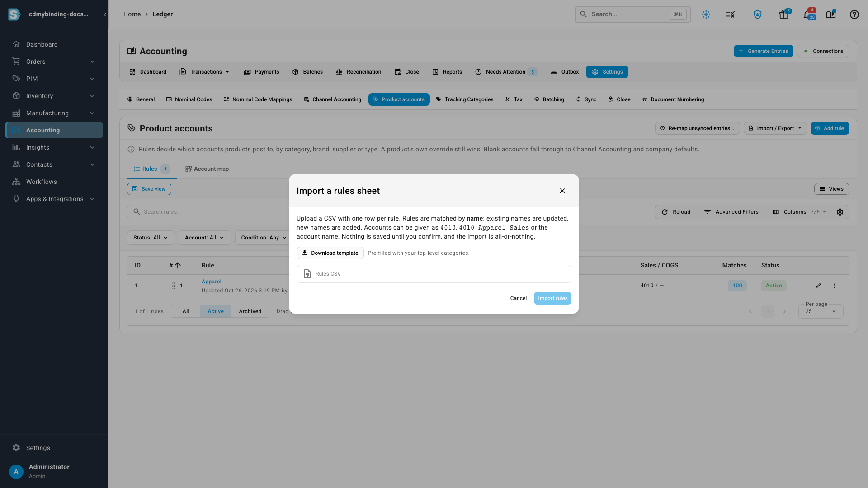The width and height of the screenshot is (868, 488).
Task: Click the info icon beside the rules description
Action: click(131, 150)
